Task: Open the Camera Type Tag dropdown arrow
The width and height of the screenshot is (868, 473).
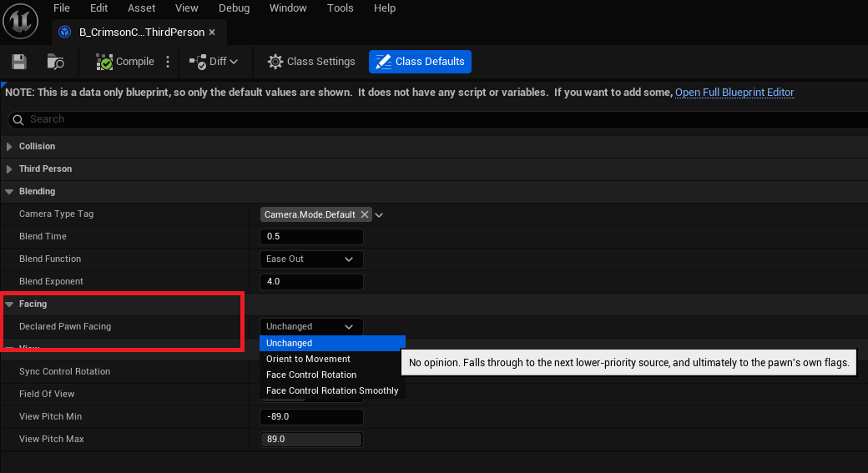Action: (379, 214)
